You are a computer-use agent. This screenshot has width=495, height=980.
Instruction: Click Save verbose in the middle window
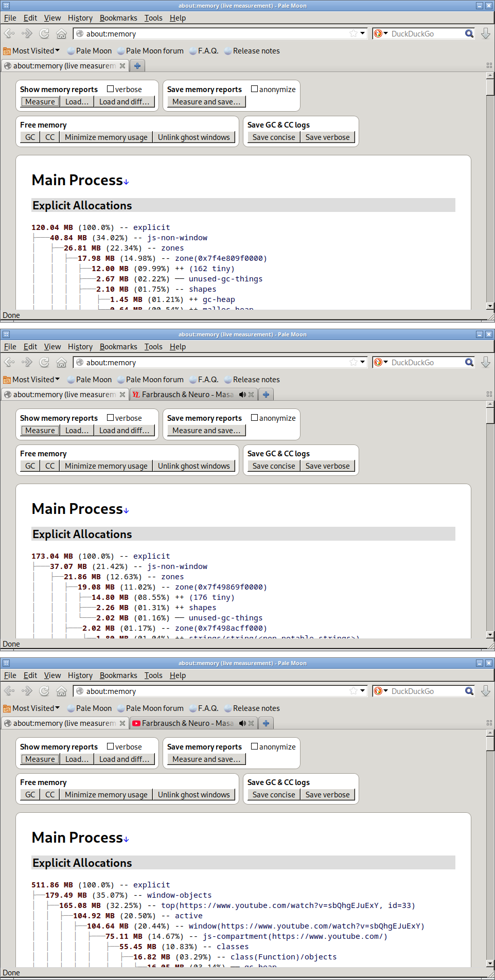point(327,466)
